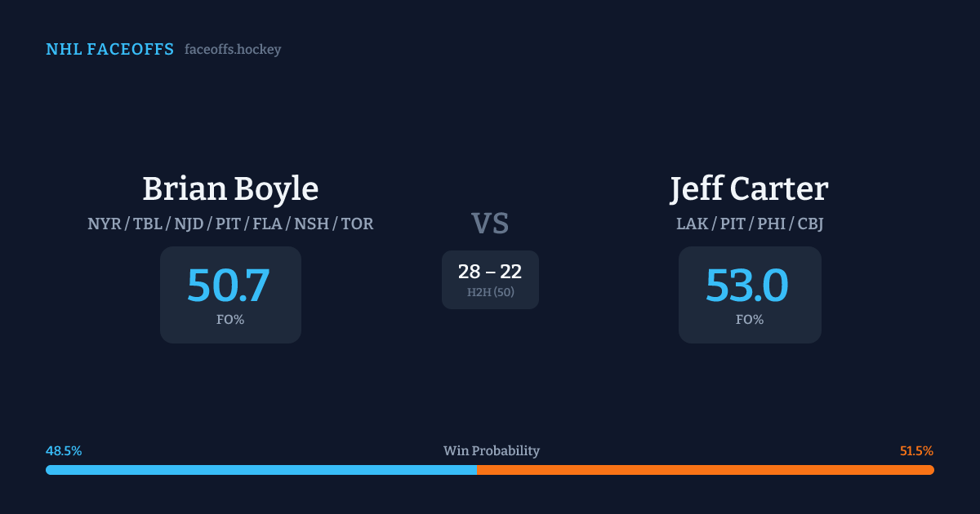Click the Win Probability label
Screen dimensions: 980x514
pos(491,451)
